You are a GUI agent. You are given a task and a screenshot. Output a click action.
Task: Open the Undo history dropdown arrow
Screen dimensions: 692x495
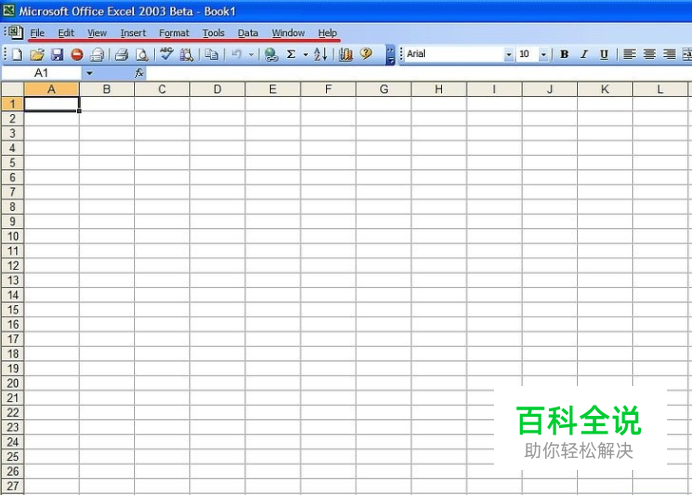[x=251, y=55]
